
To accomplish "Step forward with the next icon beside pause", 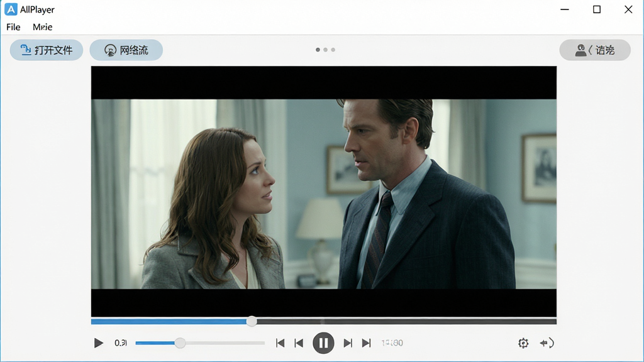I will (347, 343).
